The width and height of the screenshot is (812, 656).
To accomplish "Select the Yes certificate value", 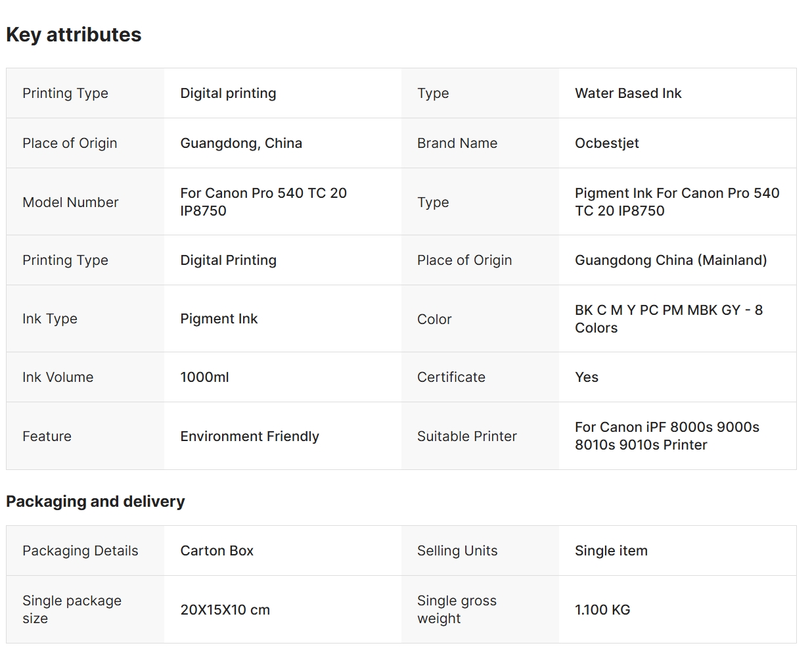I will [587, 377].
